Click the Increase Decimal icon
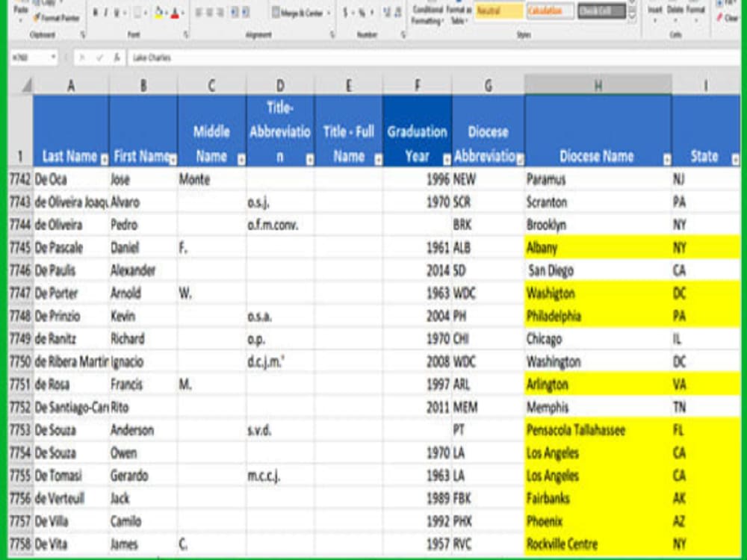This screenshot has height=560, width=747. pyautogui.click(x=387, y=13)
